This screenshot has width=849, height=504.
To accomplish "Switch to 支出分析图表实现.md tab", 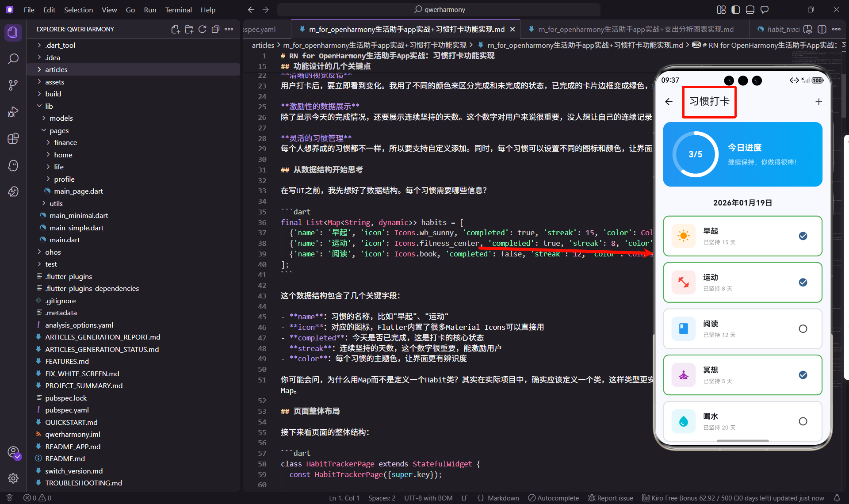I will coord(635,29).
